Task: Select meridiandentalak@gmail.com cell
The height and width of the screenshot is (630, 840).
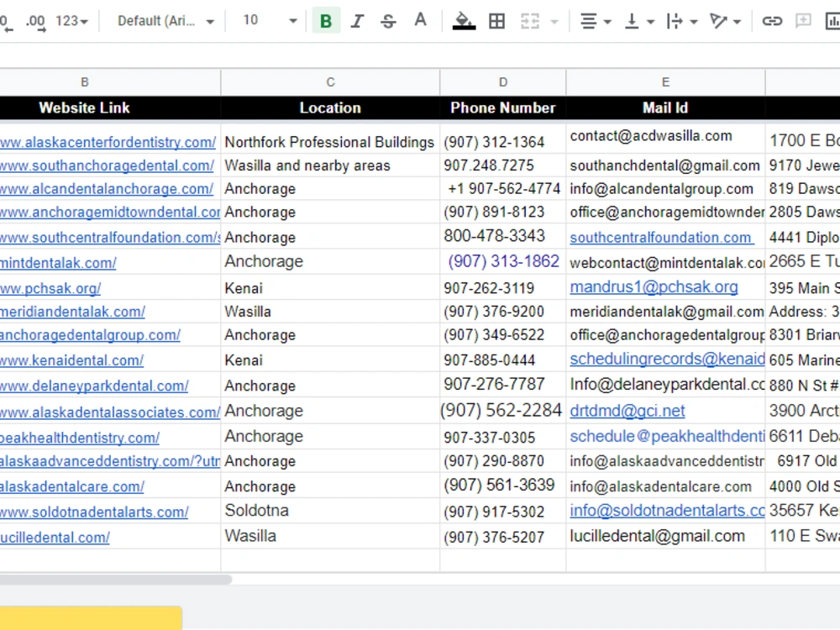Action: click(x=665, y=312)
